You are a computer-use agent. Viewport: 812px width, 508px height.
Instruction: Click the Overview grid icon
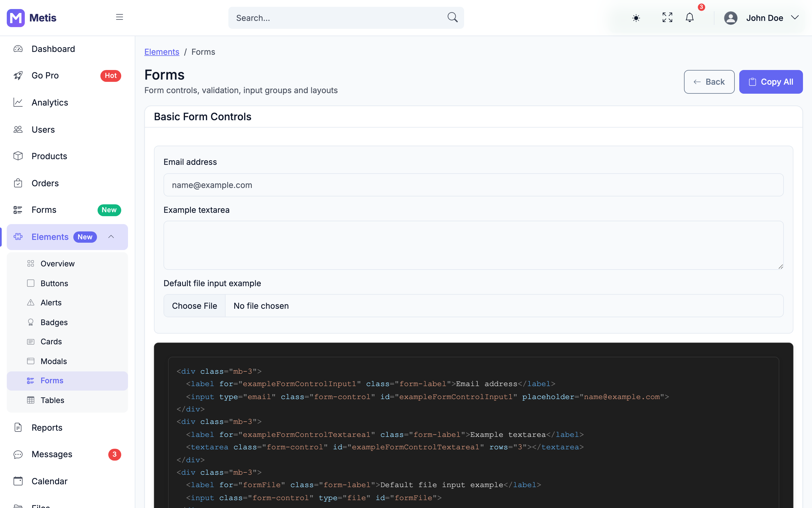click(30, 264)
